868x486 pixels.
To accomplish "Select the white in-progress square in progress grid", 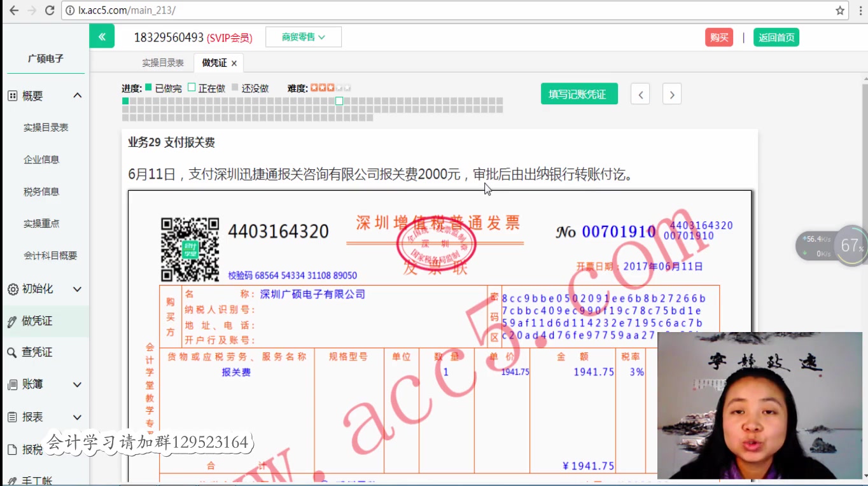I will 339,101.
